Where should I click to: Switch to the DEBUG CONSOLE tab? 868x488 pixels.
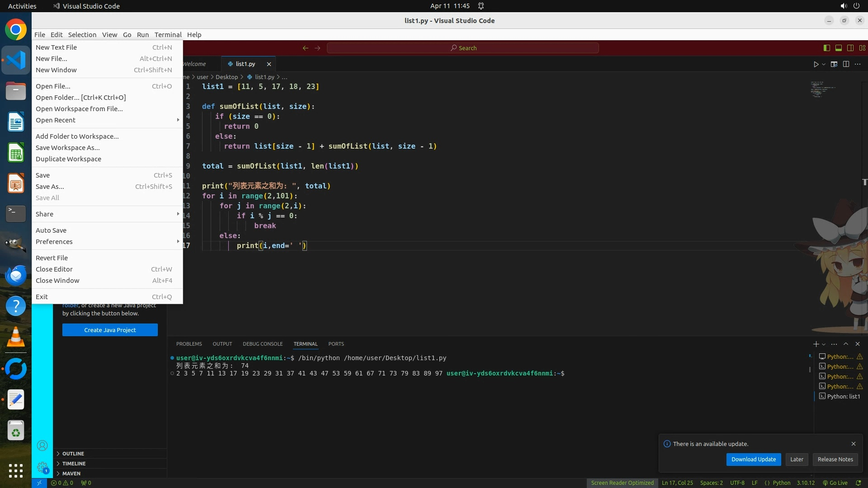(262, 344)
